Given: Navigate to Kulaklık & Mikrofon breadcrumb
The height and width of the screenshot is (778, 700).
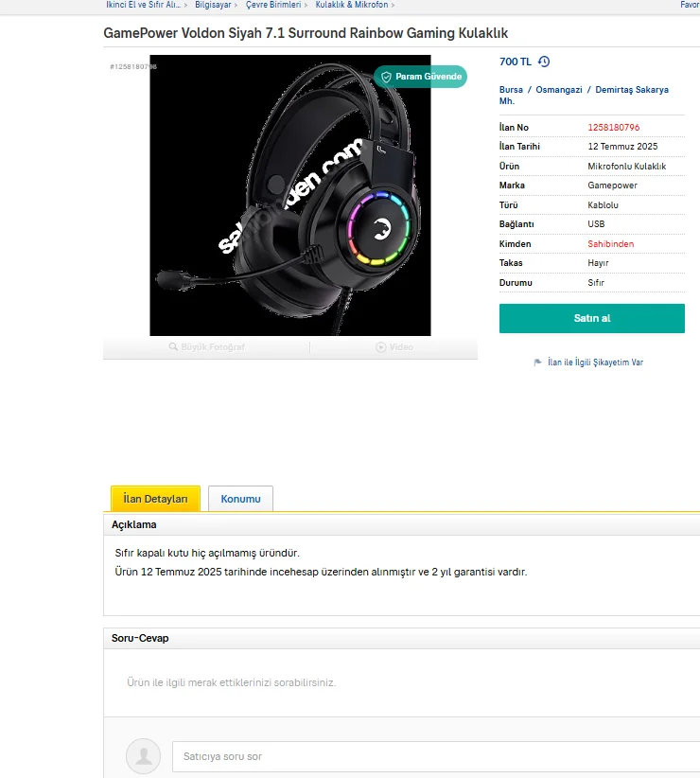Looking at the screenshot, I should [x=354, y=5].
